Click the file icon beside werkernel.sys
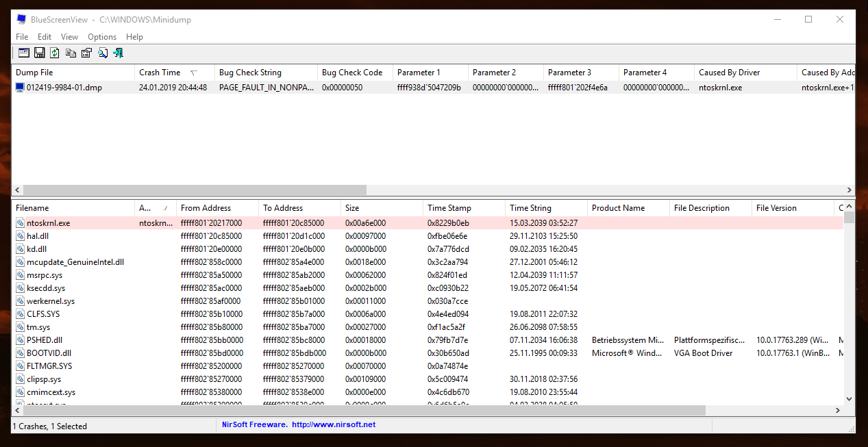This screenshot has width=868, height=447. [21, 301]
